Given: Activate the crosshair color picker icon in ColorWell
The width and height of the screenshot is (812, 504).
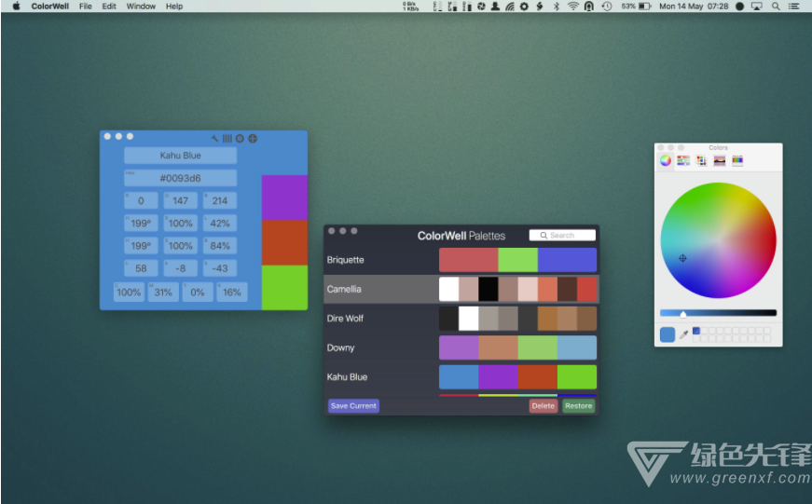Looking at the screenshot, I should click(x=253, y=138).
